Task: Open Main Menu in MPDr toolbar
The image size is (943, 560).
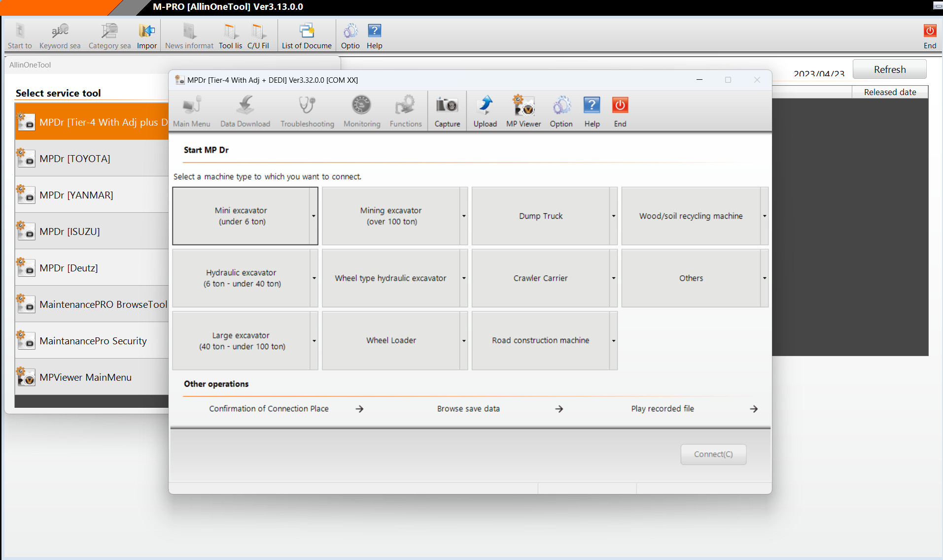Action: pos(192,112)
